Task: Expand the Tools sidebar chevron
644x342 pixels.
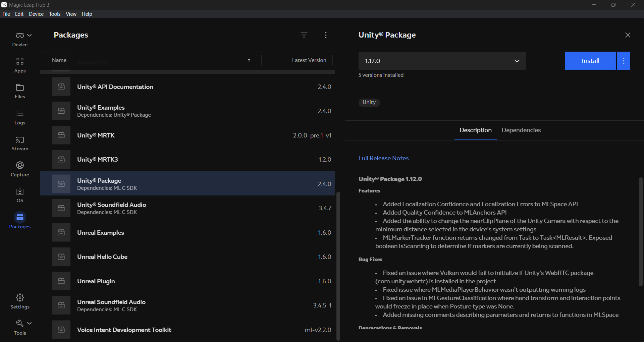Action: (x=29, y=323)
